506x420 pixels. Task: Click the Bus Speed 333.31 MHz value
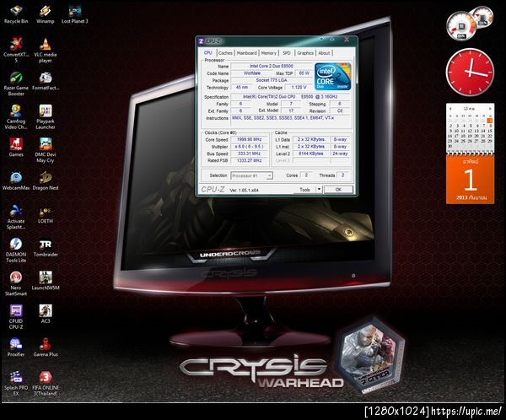249,153
